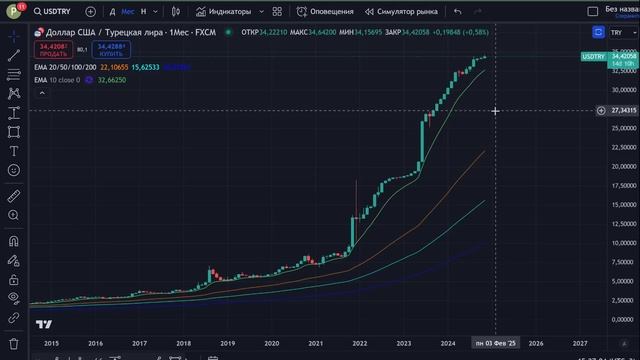Select the crosshair cursor tool
Image resolution: width=640 pixels, height=360 pixels.
pos(14,36)
